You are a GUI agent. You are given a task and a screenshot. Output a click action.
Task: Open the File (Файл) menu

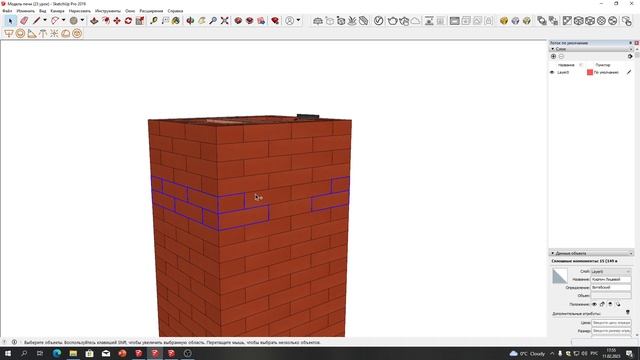tap(7, 11)
